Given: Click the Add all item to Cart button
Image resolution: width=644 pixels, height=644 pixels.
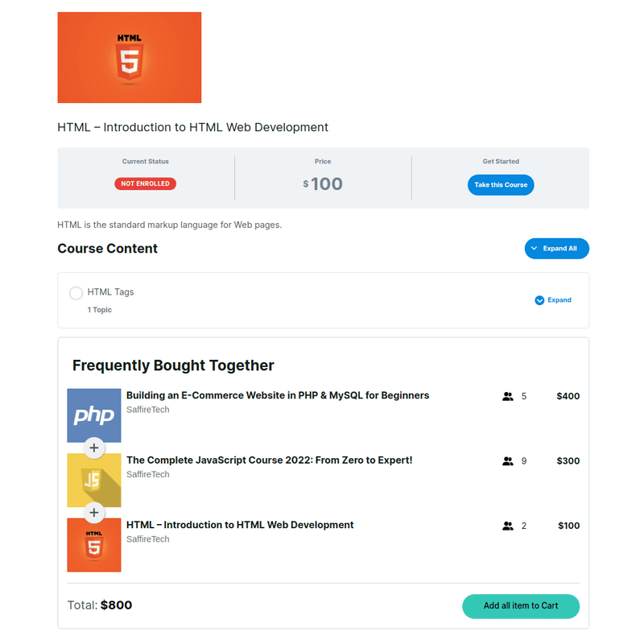Looking at the screenshot, I should point(520,606).
